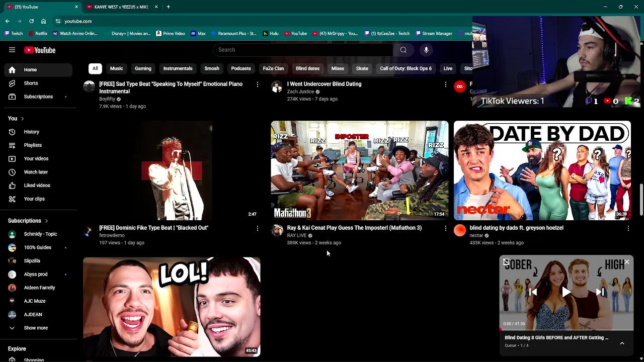Image resolution: width=644 pixels, height=362 pixels.
Task: Select the Instrumentals filter chip
Action: [178, 68]
